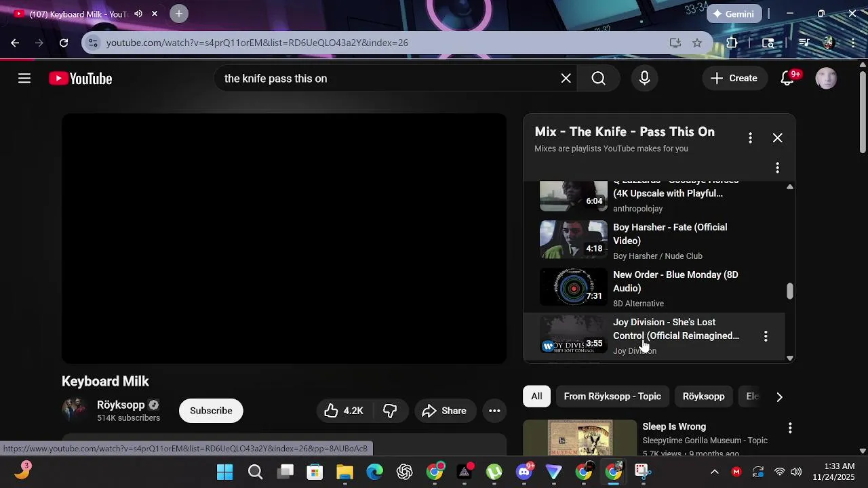The image size is (868, 488).
Task: Open the Chrome three-dot menu
Action: 853,43
